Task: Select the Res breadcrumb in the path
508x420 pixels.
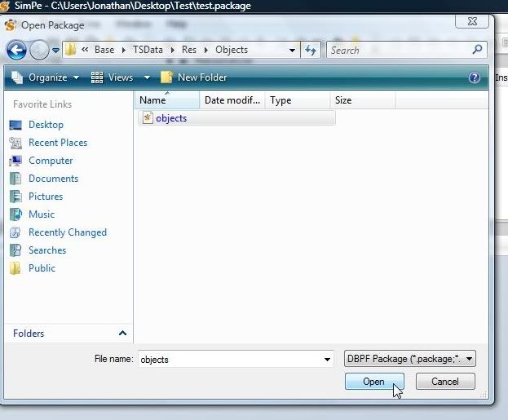Action: [189, 50]
